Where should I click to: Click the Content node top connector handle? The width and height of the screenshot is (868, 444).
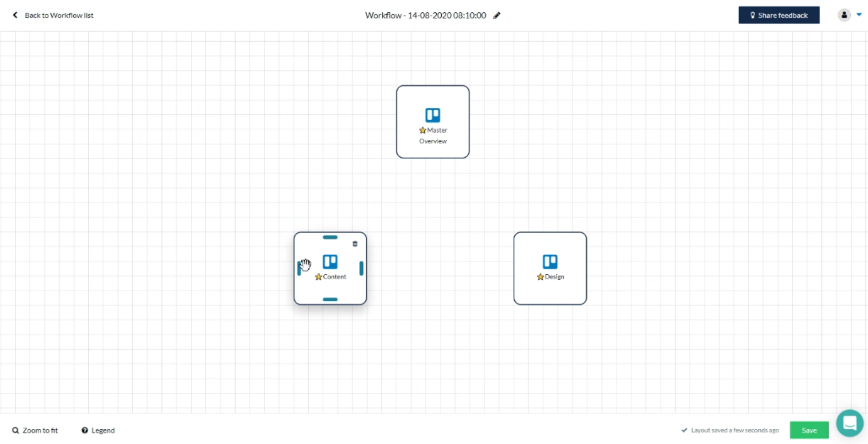[330, 237]
